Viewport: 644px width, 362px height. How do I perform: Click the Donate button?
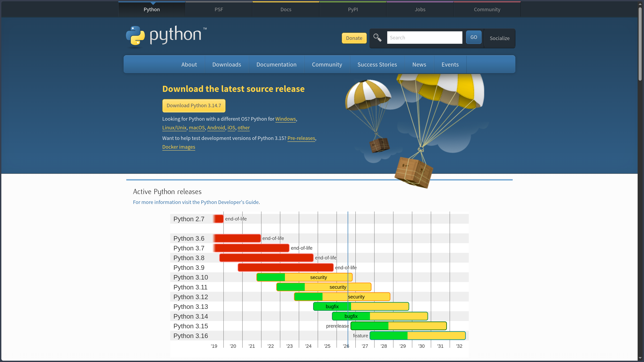(354, 38)
